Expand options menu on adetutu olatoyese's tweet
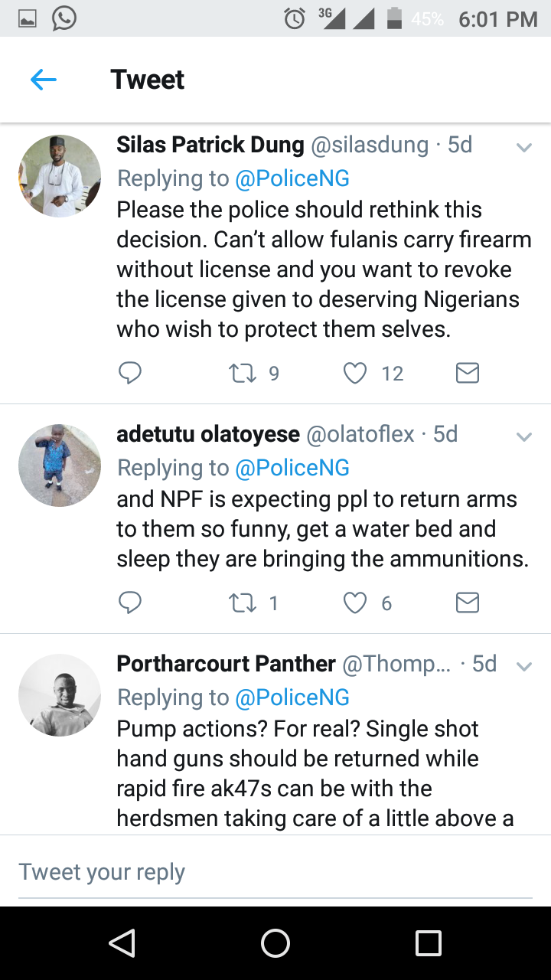 click(524, 437)
